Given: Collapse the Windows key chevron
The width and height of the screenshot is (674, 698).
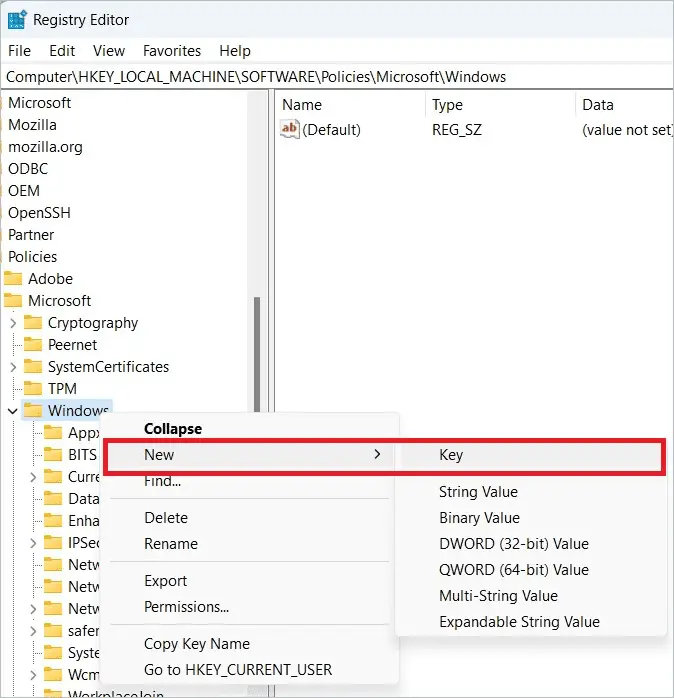Looking at the screenshot, I should (12, 411).
